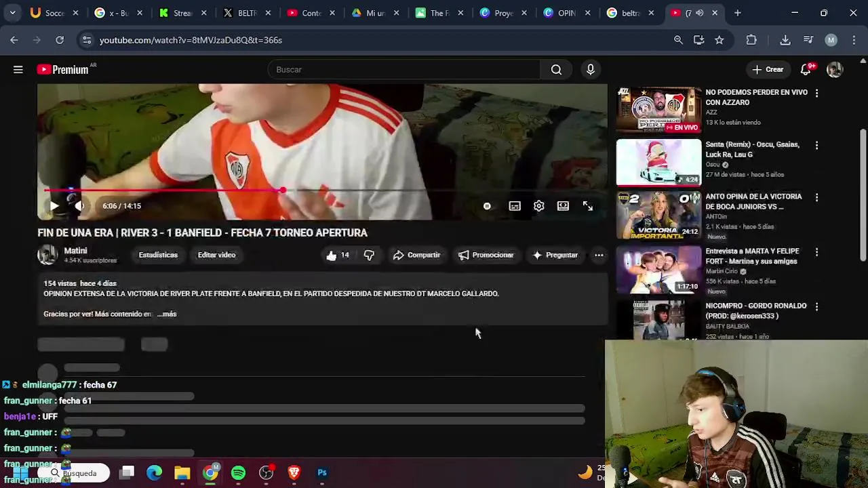
Task: Go to YouTube Premium home logo
Action: coord(62,69)
